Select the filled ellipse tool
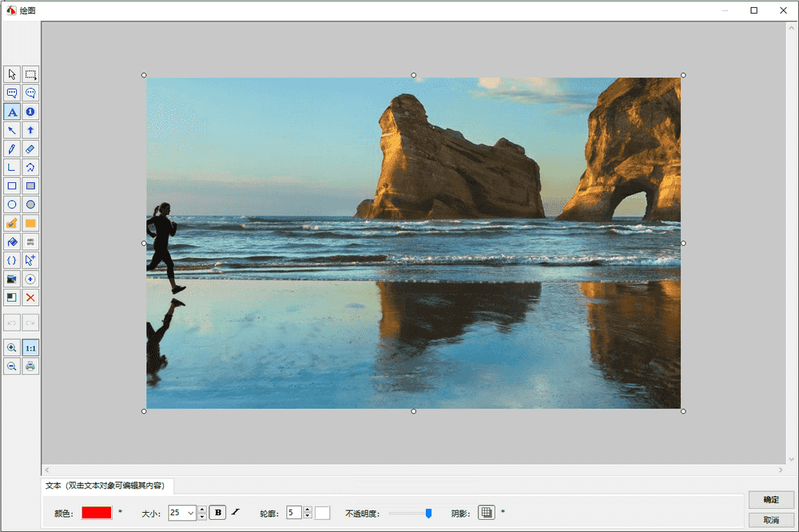799x532 pixels. click(x=30, y=204)
